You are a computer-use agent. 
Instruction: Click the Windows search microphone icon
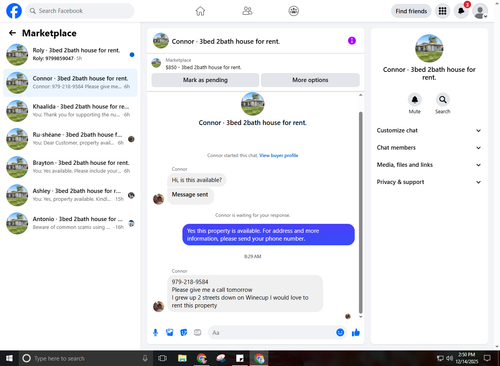click(x=145, y=358)
